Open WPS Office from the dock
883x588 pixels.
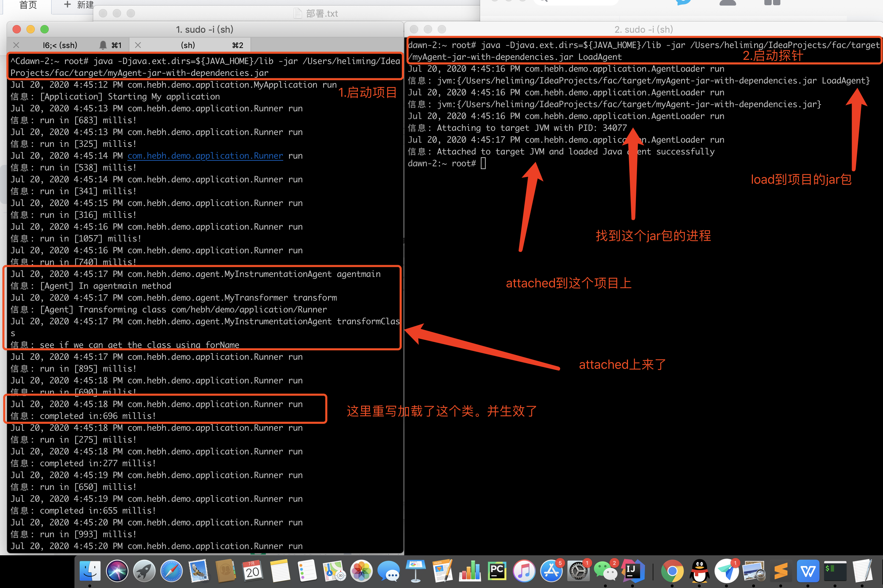coord(808,570)
